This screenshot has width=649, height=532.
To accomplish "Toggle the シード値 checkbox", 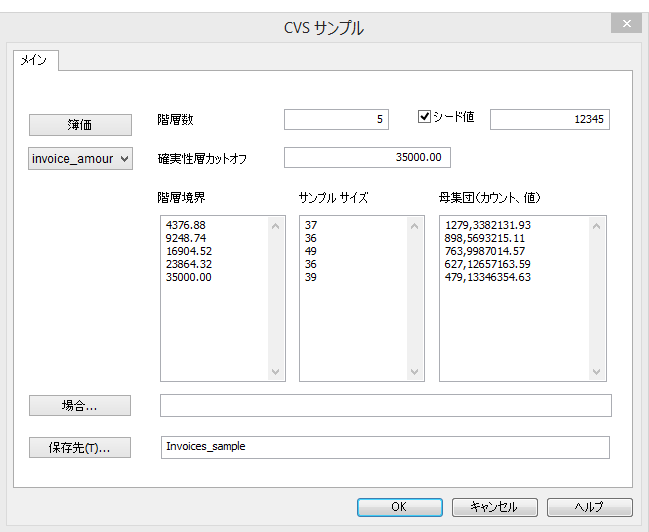I will 424,117.
